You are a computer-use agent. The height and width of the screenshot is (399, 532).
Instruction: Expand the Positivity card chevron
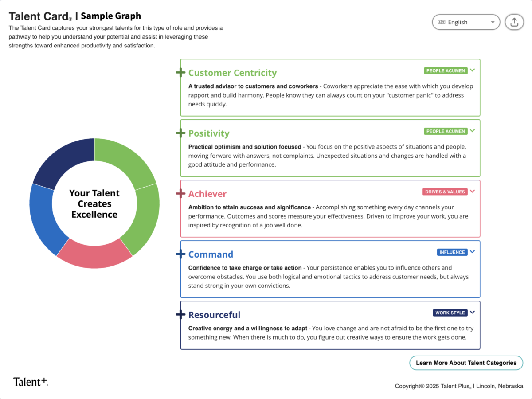tap(472, 131)
